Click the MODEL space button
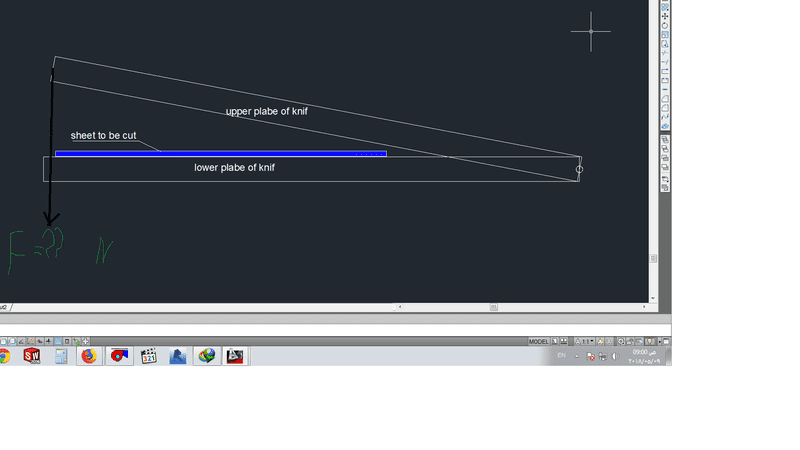This screenshot has height=450, width=800. [539, 341]
